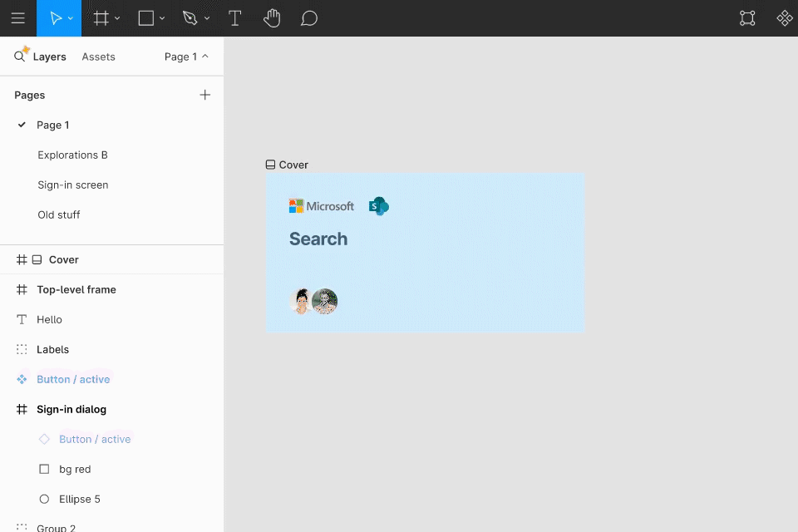
Task: Select top-level Button / active component layer
Action: click(x=111, y=379)
